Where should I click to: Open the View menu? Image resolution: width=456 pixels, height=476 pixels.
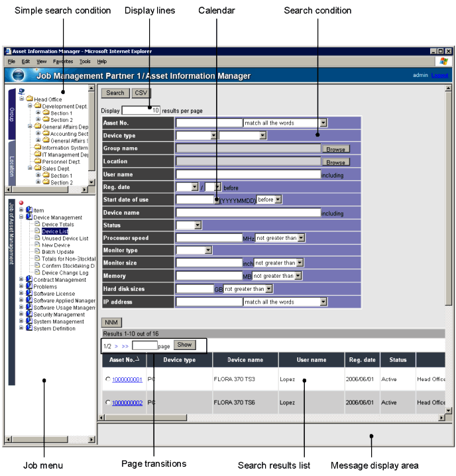click(x=42, y=61)
